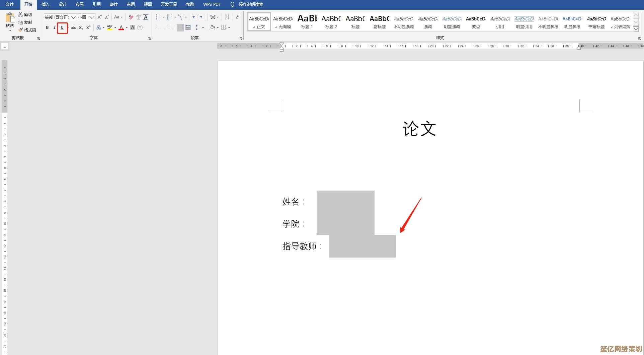Click the 操作说明搜索 search box
This screenshot has width=644, height=355.
coord(251,4)
